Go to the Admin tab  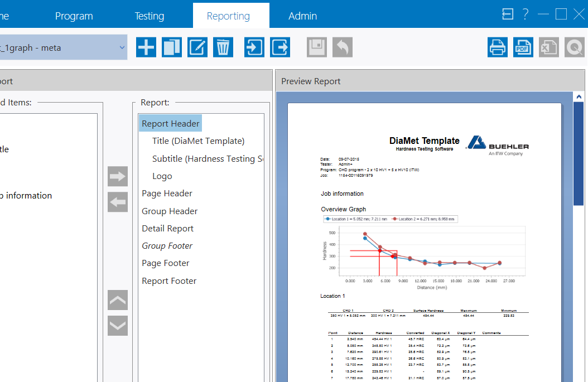tap(302, 16)
